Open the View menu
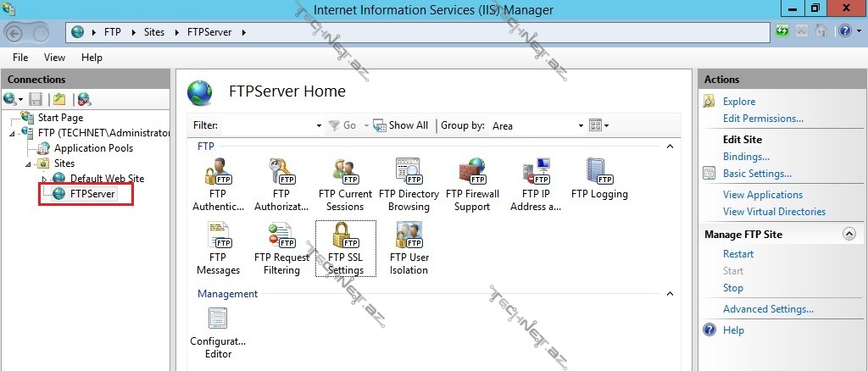This screenshot has height=371, width=868. tap(54, 58)
